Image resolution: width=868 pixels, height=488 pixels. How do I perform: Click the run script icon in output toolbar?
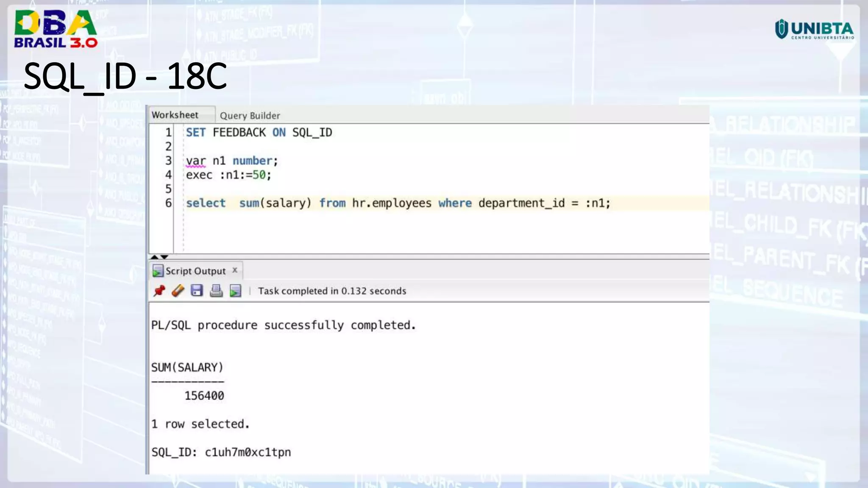[x=235, y=291]
